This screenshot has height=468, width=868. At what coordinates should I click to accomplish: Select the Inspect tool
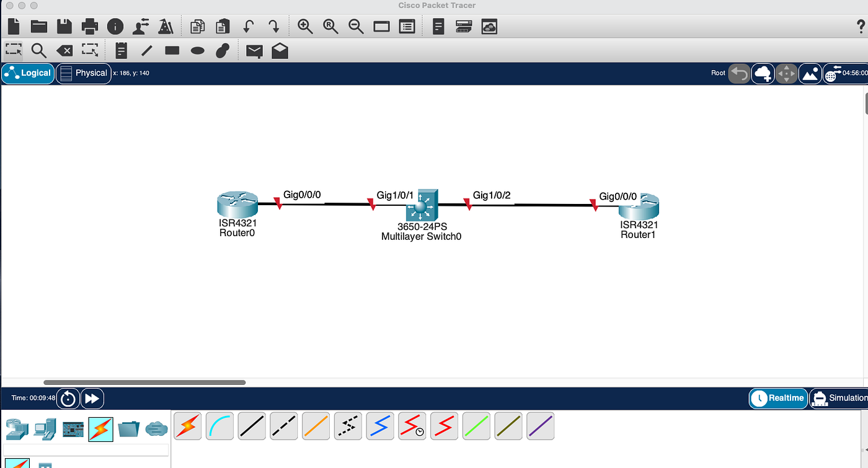tap(38, 51)
